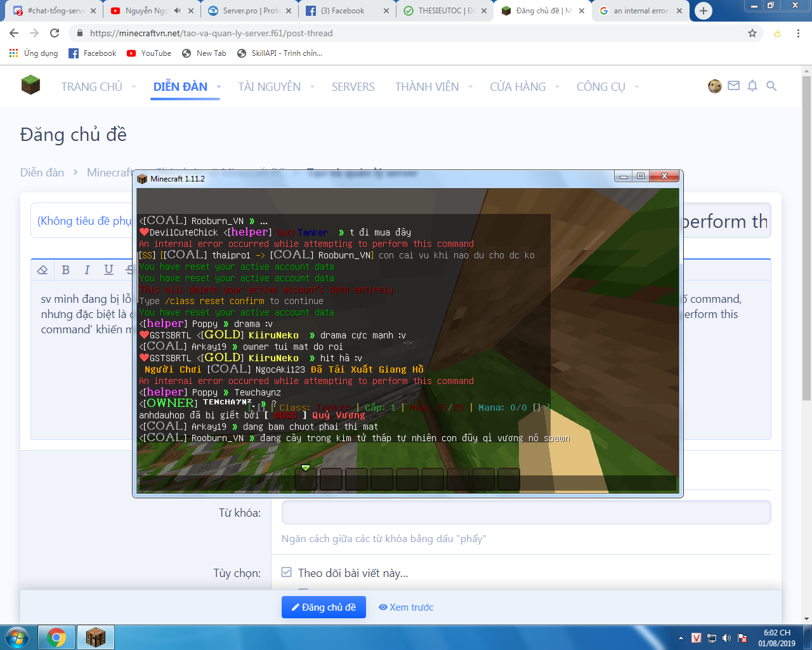Switch to the (3) Facebook browser tab
This screenshot has width=812, height=650.
pyautogui.click(x=346, y=11)
